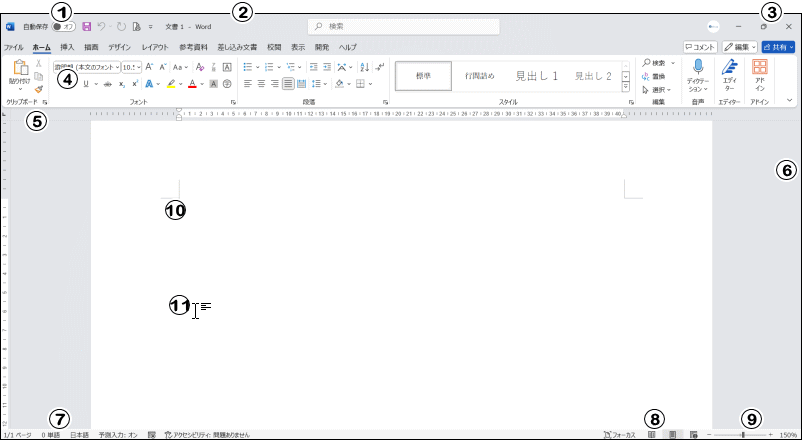
Task: Open the font name dropdown
Action: coord(118,67)
